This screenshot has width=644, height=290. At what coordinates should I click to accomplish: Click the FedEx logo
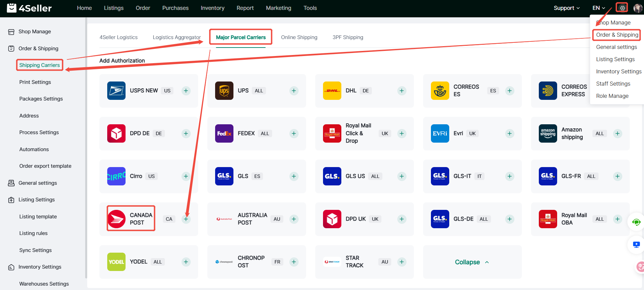(x=224, y=133)
